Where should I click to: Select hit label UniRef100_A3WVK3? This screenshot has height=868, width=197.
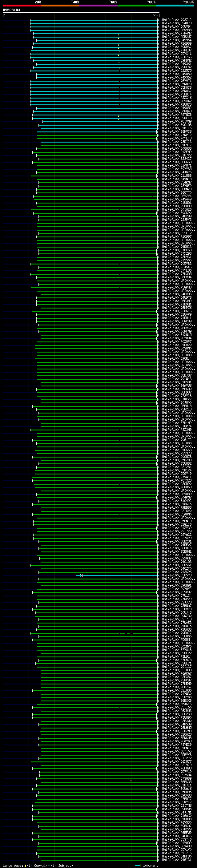pyautogui.click(x=177, y=609)
